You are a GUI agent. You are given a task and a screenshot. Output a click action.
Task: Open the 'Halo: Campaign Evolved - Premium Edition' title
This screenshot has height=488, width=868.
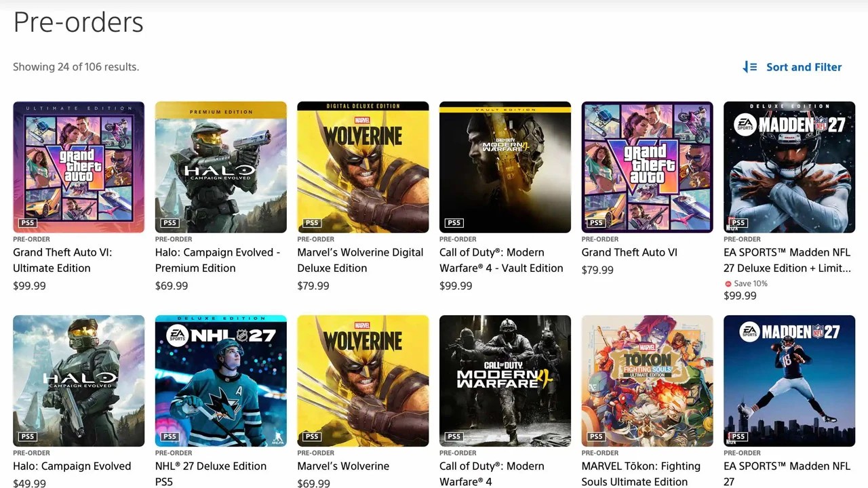tap(218, 260)
